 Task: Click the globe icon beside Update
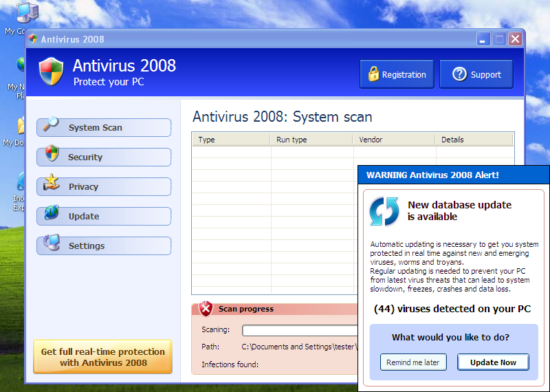52,213
